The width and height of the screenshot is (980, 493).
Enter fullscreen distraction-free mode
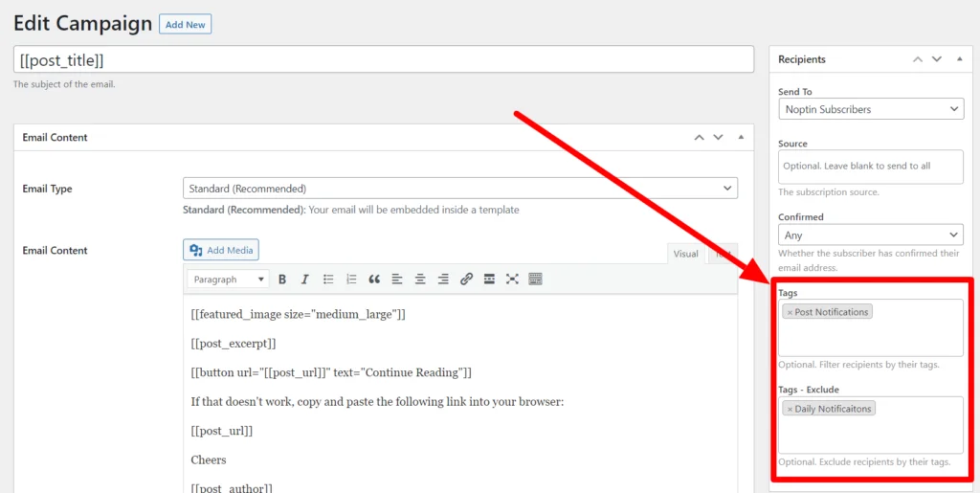point(512,280)
